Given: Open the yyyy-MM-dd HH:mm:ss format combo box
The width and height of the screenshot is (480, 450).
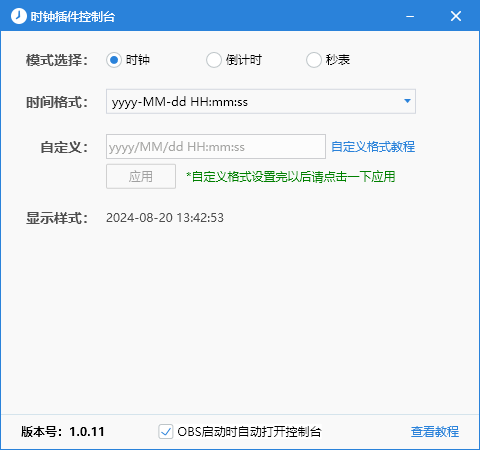Looking at the screenshot, I should (x=261, y=101).
